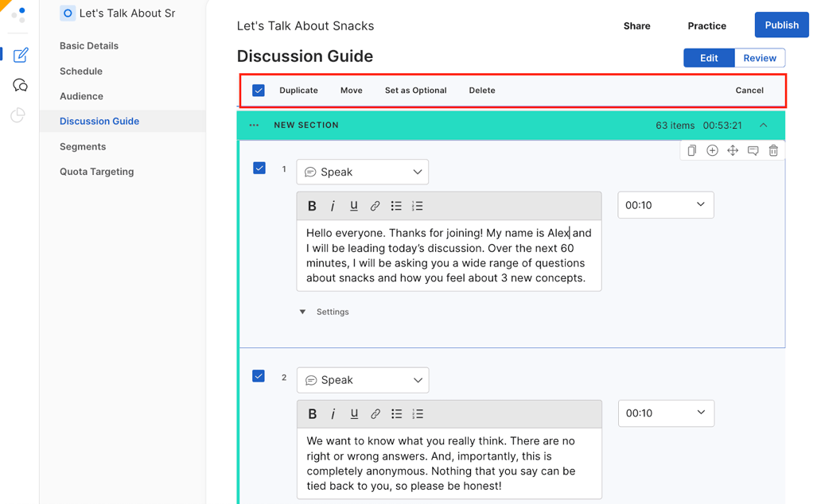
Task: Toggle bold formatting in item 1's toolbar
Action: (x=312, y=205)
